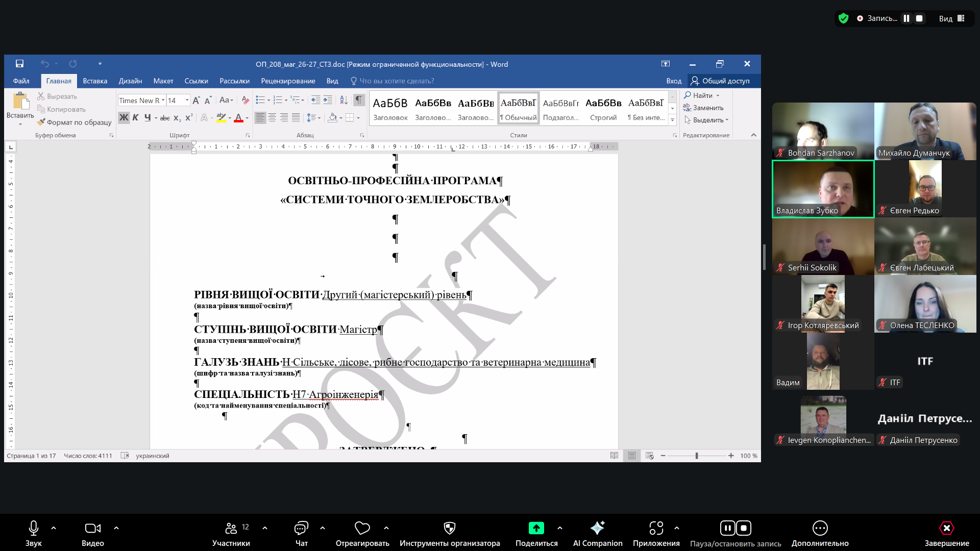Image resolution: width=980 pixels, height=551 pixels.
Task: Toggle paragraph marks display button
Action: tap(359, 100)
